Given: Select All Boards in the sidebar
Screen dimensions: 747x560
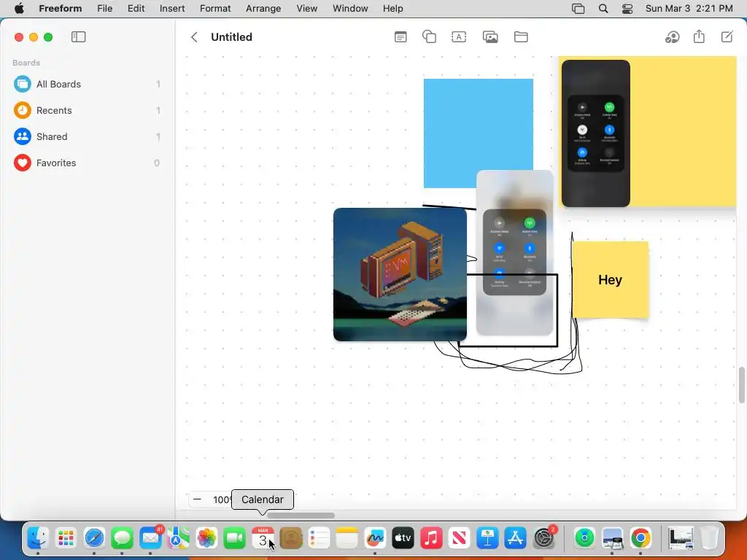Looking at the screenshot, I should coord(88,85).
